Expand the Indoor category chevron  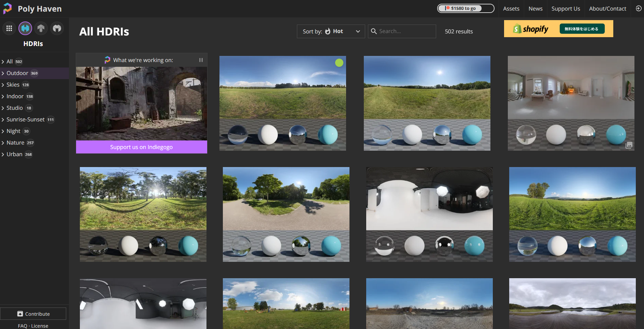pyautogui.click(x=3, y=96)
